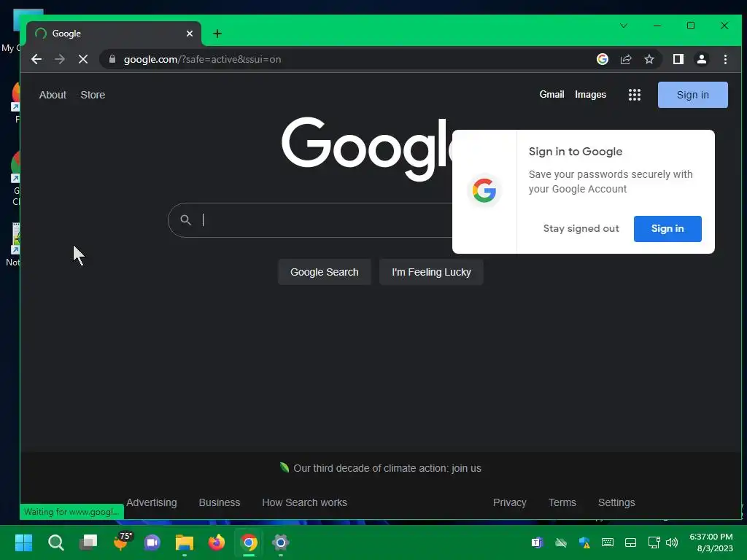This screenshot has height=560, width=747.
Task: Open the Advertising footer link
Action: [x=152, y=502]
